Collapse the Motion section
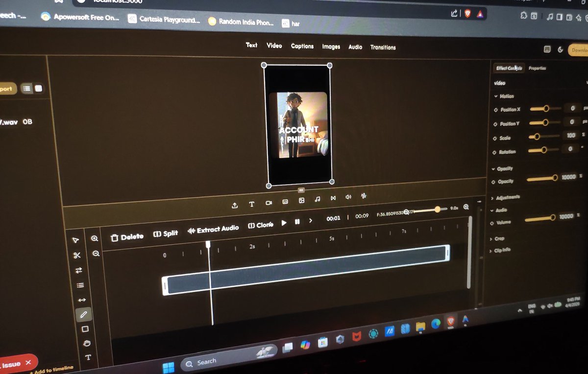588x374 pixels. point(504,96)
